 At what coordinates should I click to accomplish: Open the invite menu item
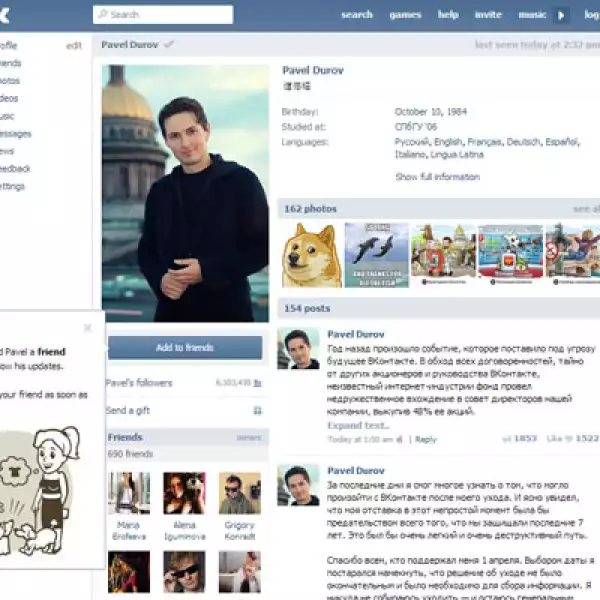(488, 15)
